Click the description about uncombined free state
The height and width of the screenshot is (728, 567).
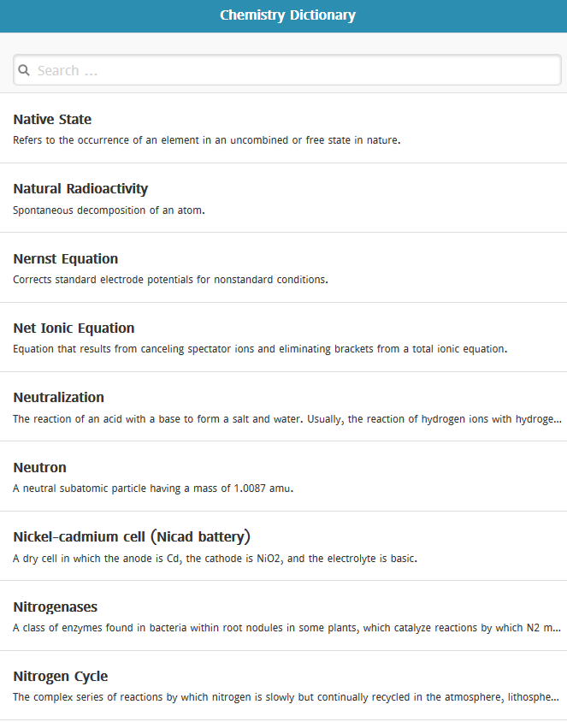click(207, 139)
